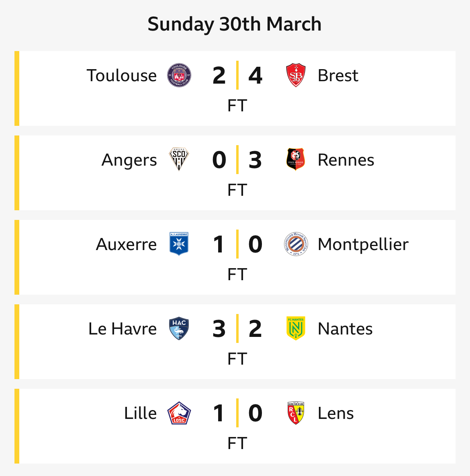Click the Brest SB29 crest
The height and width of the screenshot is (476, 470).
click(x=296, y=75)
